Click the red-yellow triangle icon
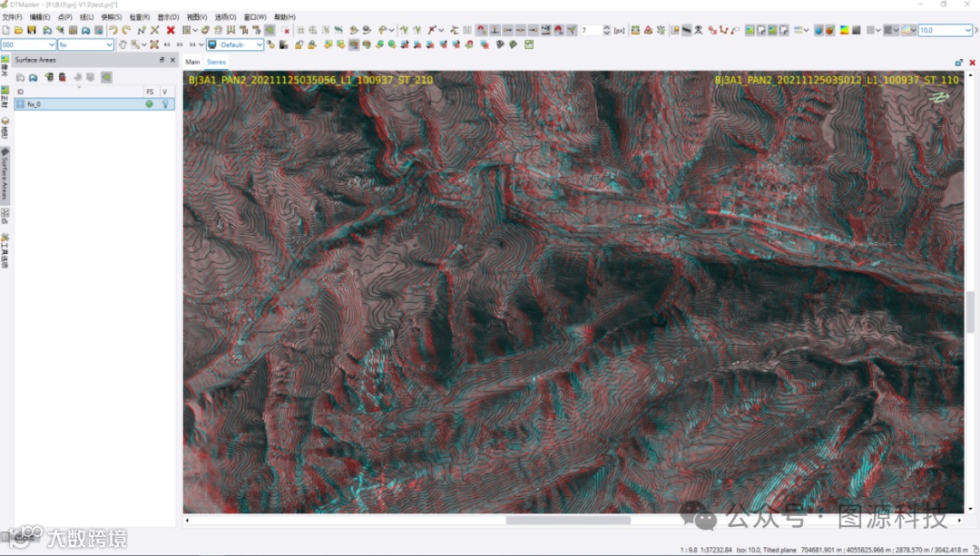 (648, 30)
